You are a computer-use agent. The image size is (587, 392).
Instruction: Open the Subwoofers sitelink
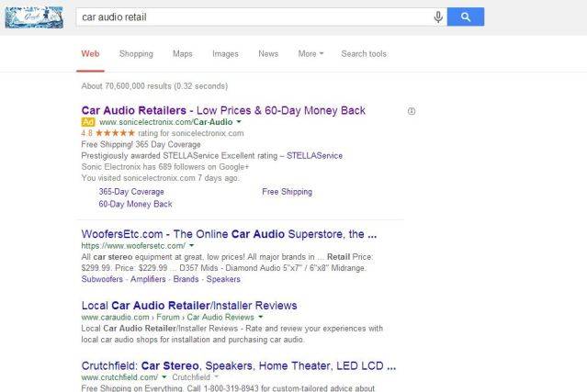[102, 279]
